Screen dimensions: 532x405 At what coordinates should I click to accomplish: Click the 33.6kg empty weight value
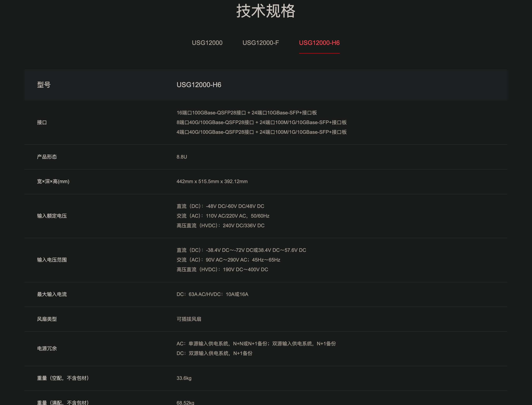point(184,378)
